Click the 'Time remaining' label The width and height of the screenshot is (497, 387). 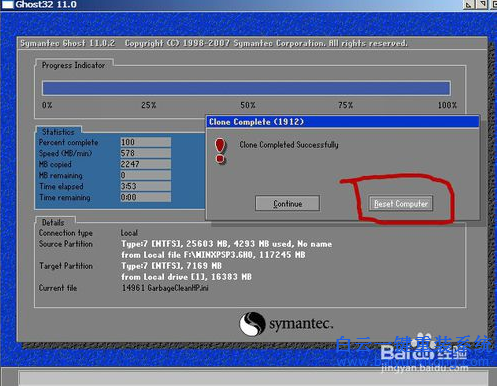click(65, 197)
